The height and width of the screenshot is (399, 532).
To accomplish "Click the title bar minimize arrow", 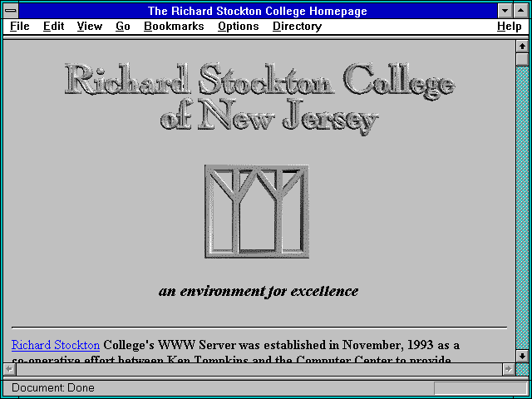I will pos(505,11).
